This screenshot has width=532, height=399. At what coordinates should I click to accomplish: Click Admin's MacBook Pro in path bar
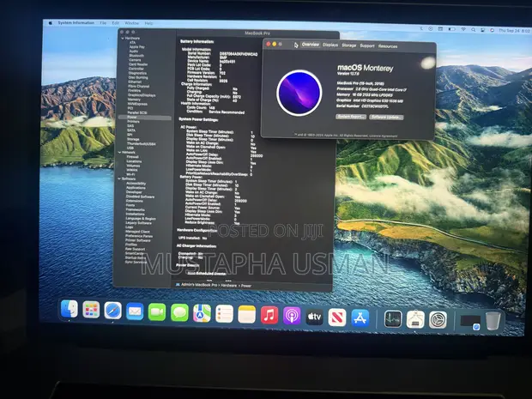click(x=199, y=285)
